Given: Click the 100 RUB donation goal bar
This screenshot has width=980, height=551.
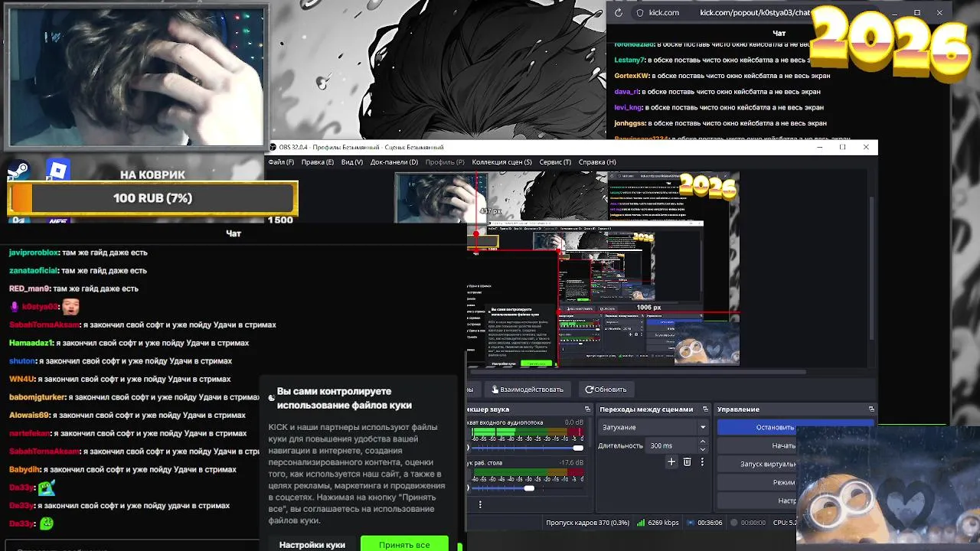Looking at the screenshot, I should [x=152, y=198].
